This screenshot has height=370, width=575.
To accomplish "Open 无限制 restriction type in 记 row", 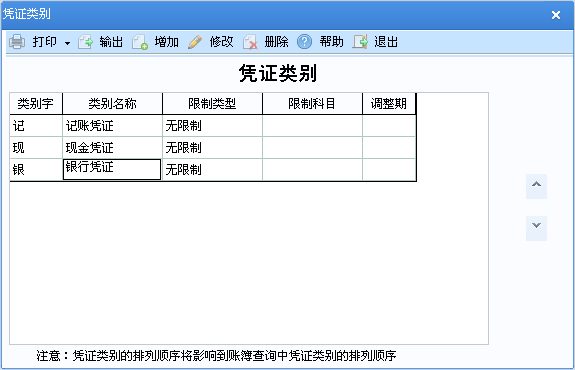I will point(212,126).
